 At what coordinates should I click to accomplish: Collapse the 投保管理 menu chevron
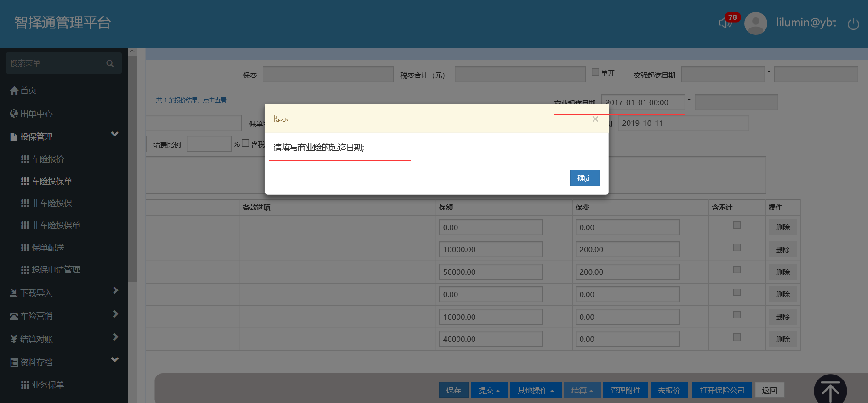coord(115,134)
